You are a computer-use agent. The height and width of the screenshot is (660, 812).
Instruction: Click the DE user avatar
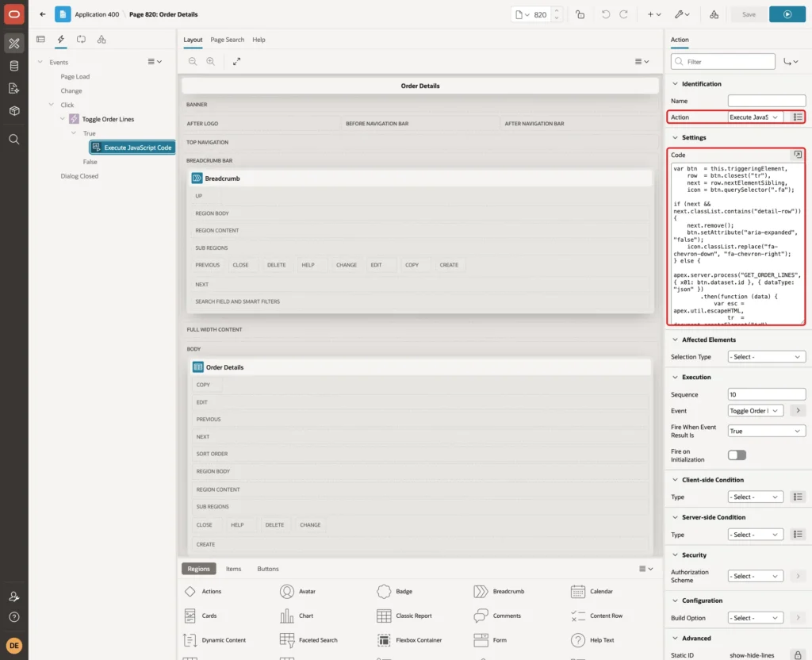click(x=14, y=646)
